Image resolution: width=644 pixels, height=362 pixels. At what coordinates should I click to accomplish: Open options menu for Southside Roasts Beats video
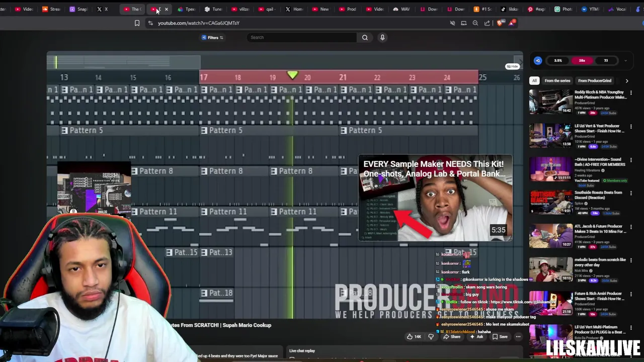[x=631, y=194]
